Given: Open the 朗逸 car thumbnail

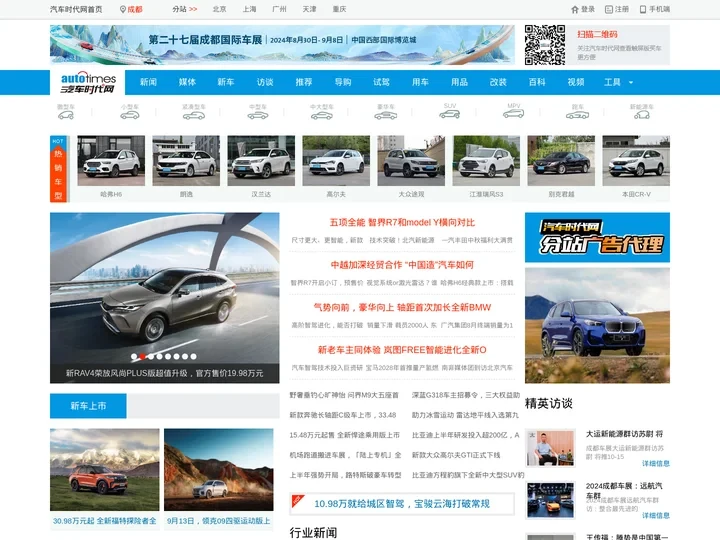Looking at the screenshot, I should point(186,161).
